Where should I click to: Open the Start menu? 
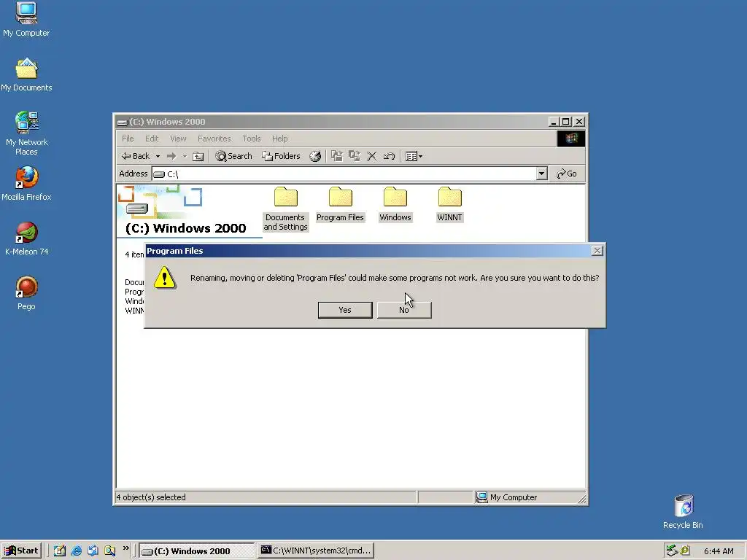pos(21,551)
